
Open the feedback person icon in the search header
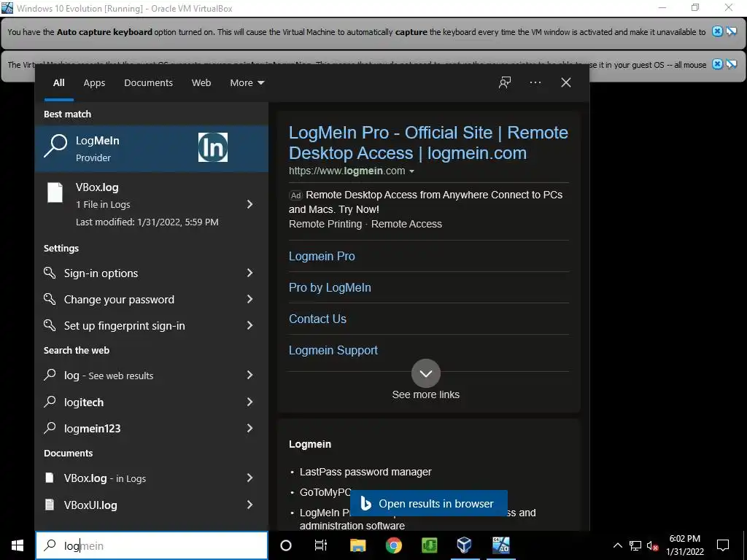[x=505, y=82]
